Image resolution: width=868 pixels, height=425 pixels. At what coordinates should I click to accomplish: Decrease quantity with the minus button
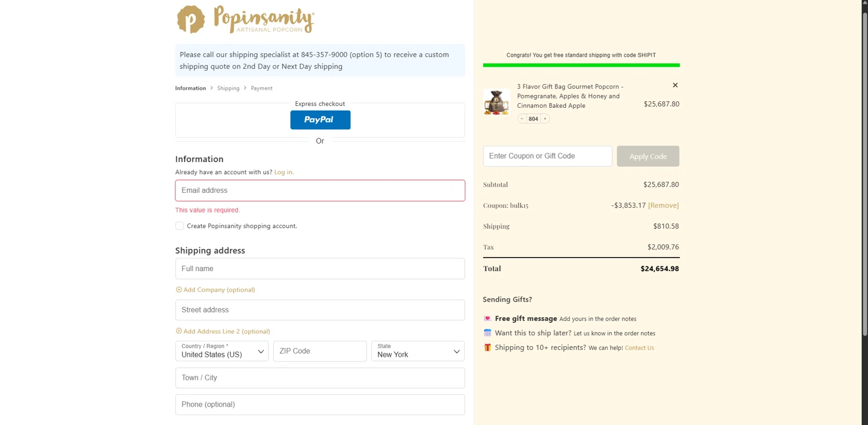click(x=522, y=119)
